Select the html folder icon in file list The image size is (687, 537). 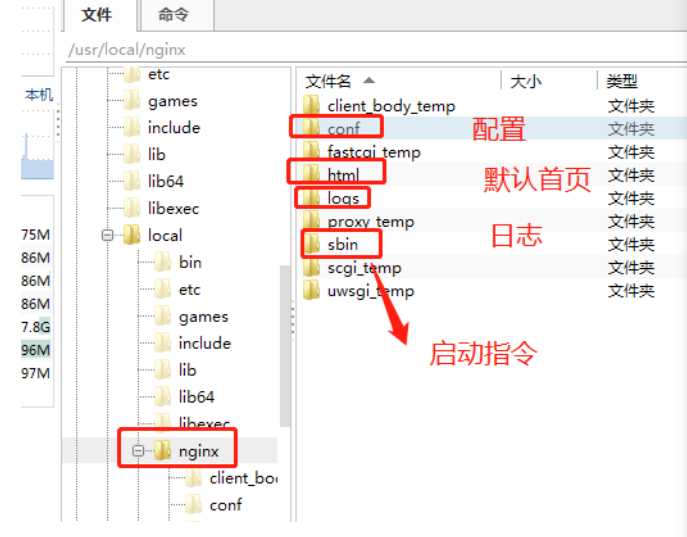coord(312,174)
